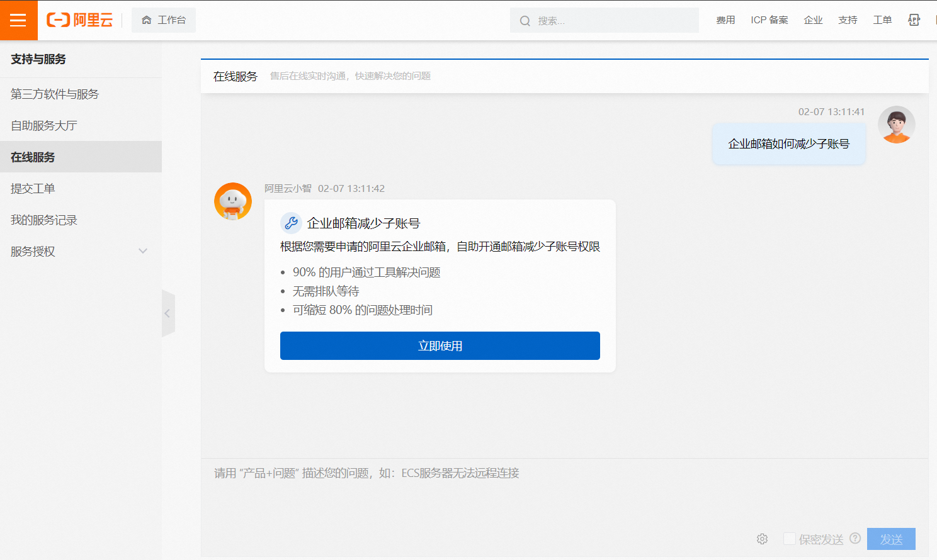
Task: Open the 工单 top menu
Action: pos(882,20)
